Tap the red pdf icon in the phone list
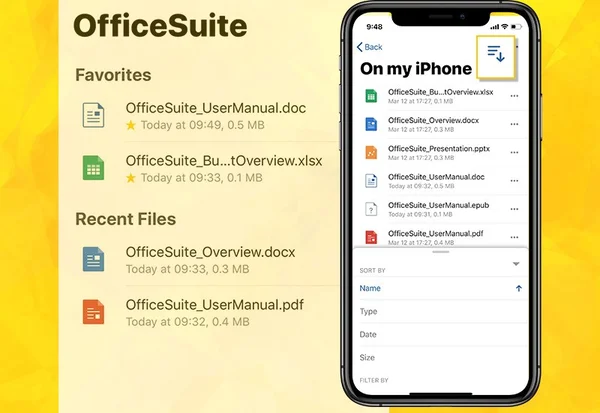Screen dimensions: 600x413 (x=371, y=237)
